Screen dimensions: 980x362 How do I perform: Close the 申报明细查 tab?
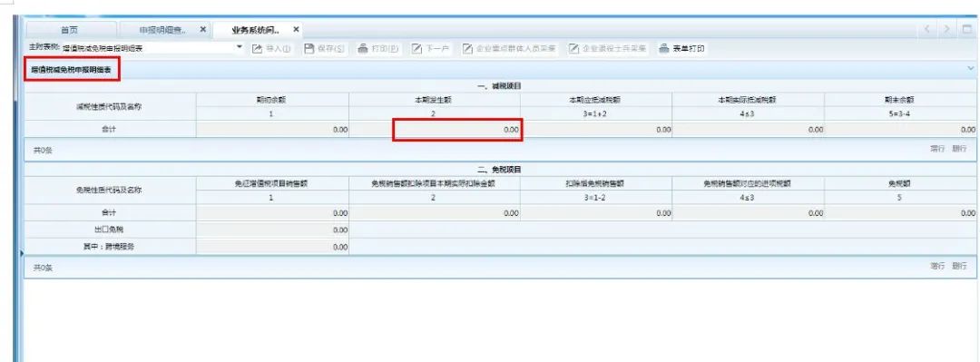pyautogui.click(x=202, y=29)
